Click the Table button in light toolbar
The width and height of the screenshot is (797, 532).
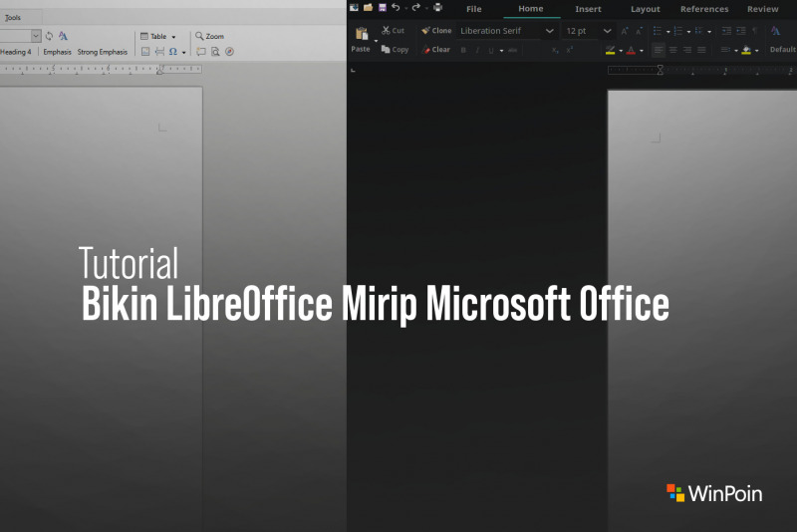tap(154, 36)
